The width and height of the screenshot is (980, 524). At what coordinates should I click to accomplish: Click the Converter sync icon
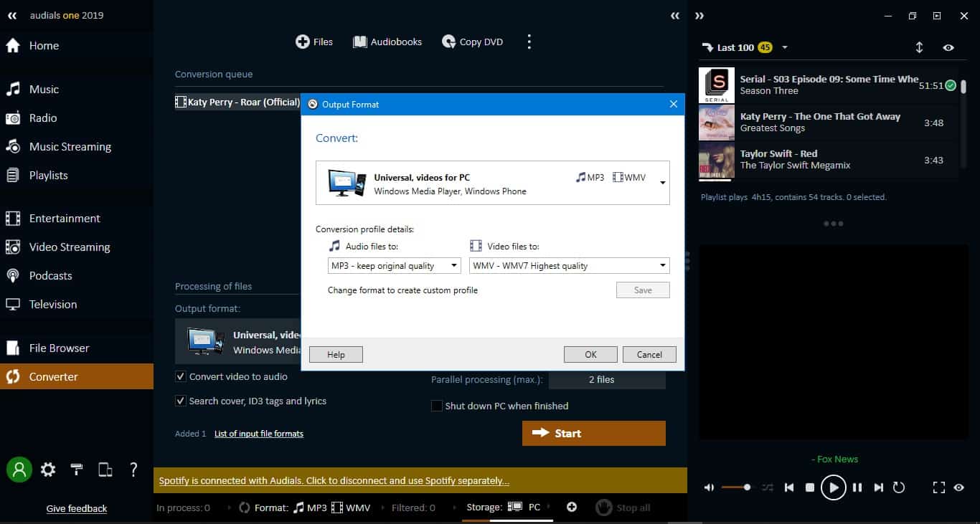click(x=13, y=377)
